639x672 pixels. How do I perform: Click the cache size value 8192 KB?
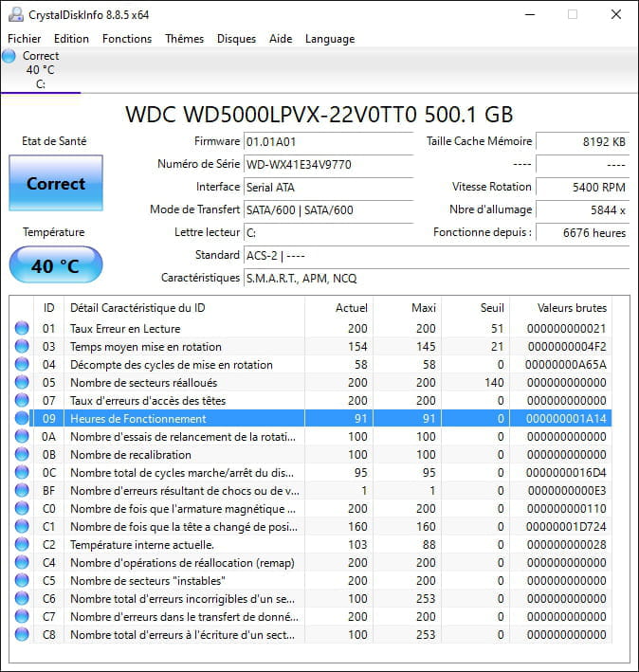pos(583,142)
